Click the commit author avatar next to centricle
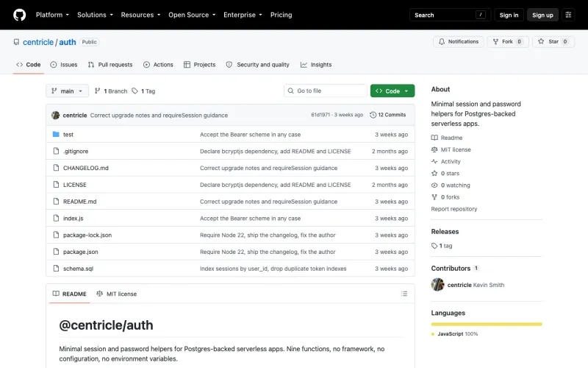The width and height of the screenshot is (588, 368). click(x=56, y=116)
